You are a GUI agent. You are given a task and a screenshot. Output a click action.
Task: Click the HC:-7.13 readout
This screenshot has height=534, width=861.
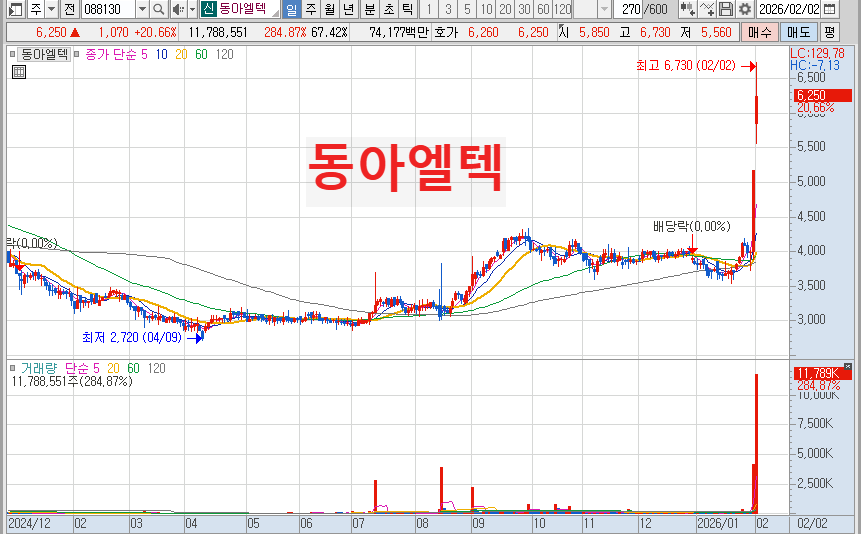(815, 65)
